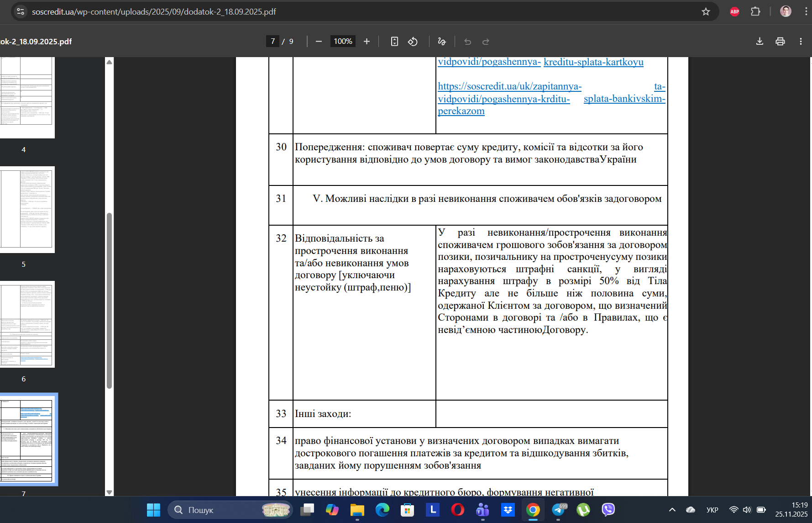Redo the PDF annotation

tap(486, 41)
